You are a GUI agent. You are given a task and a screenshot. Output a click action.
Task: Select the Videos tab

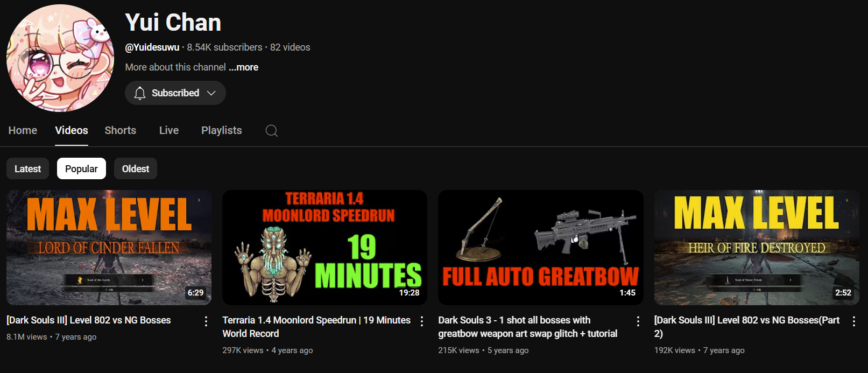pyautogui.click(x=72, y=130)
